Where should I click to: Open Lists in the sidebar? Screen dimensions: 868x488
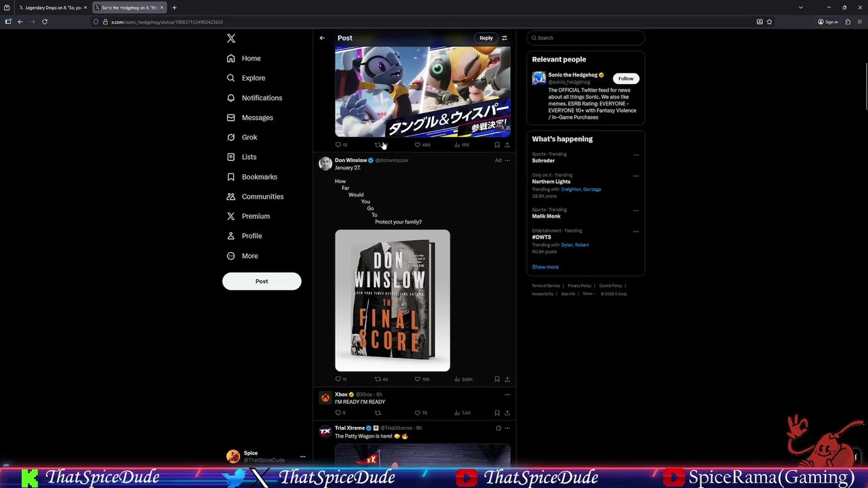[x=242, y=157]
